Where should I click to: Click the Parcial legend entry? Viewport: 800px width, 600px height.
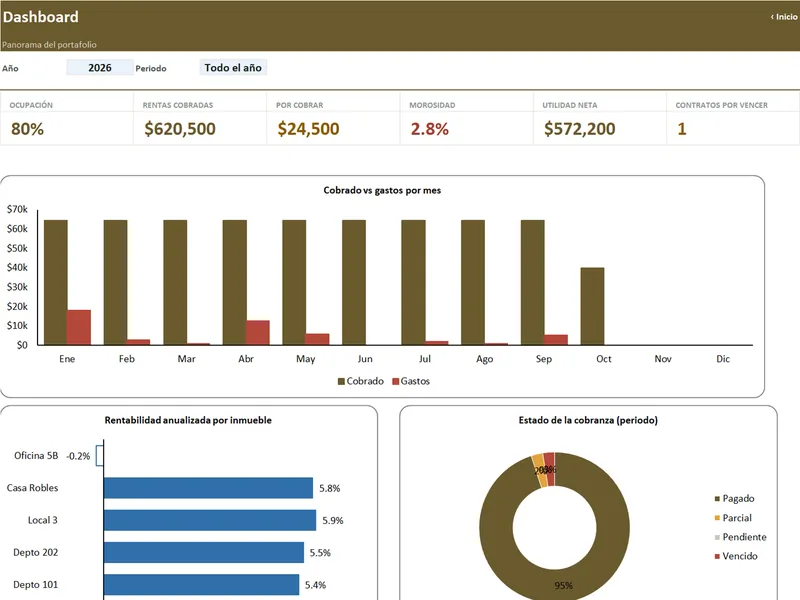[733, 518]
